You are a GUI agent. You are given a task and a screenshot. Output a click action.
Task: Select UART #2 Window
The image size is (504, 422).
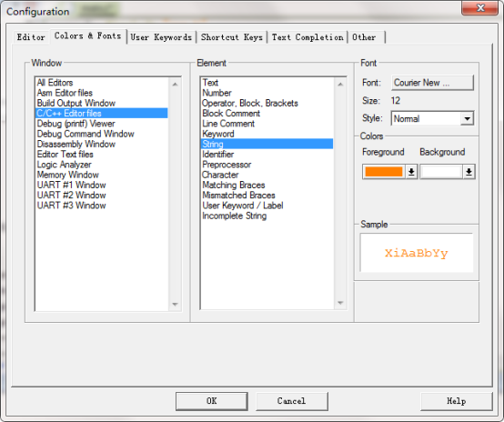tap(101, 196)
